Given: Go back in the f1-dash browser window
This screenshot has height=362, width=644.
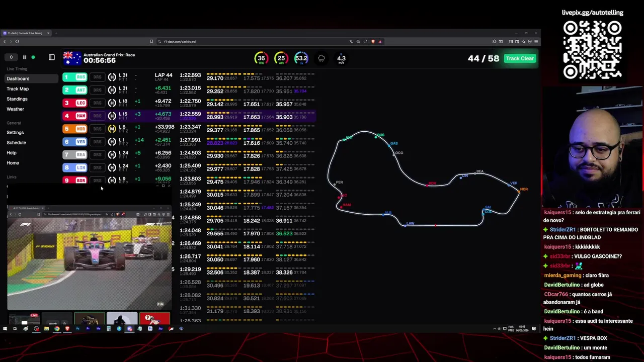Looking at the screenshot, I should pos(5,42).
